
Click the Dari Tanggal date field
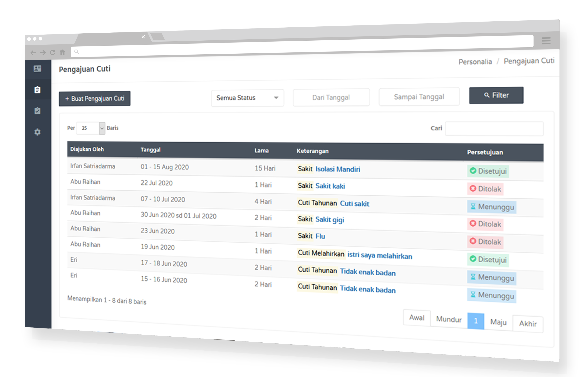pos(331,98)
